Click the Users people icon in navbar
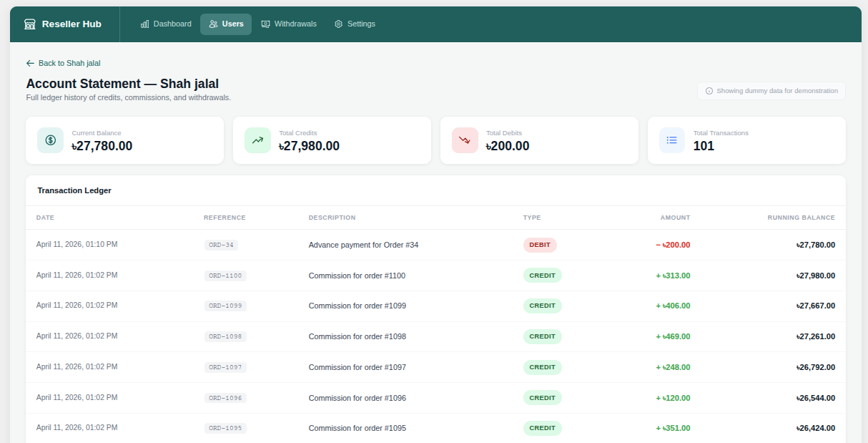 click(x=214, y=24)
